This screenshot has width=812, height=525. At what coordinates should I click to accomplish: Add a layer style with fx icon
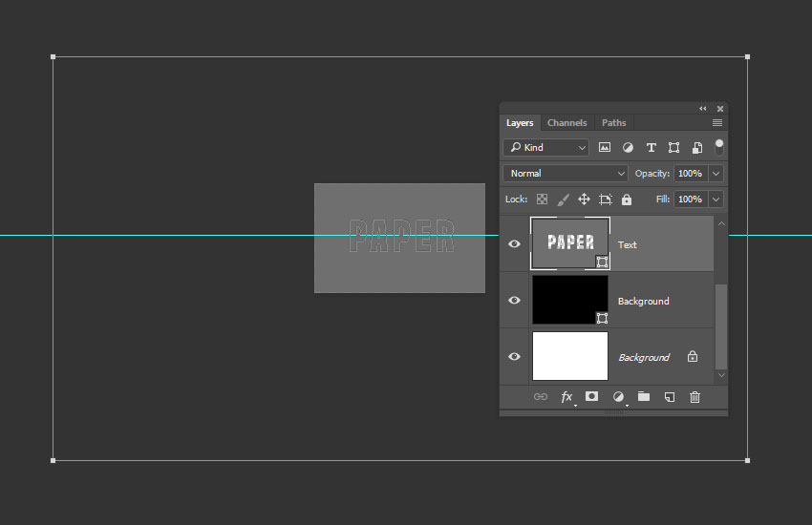pos(567,397)
